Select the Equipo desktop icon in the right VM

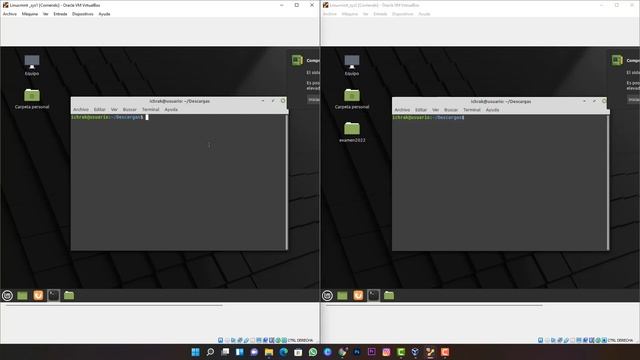pyautogui.click(x=352, y=65)
